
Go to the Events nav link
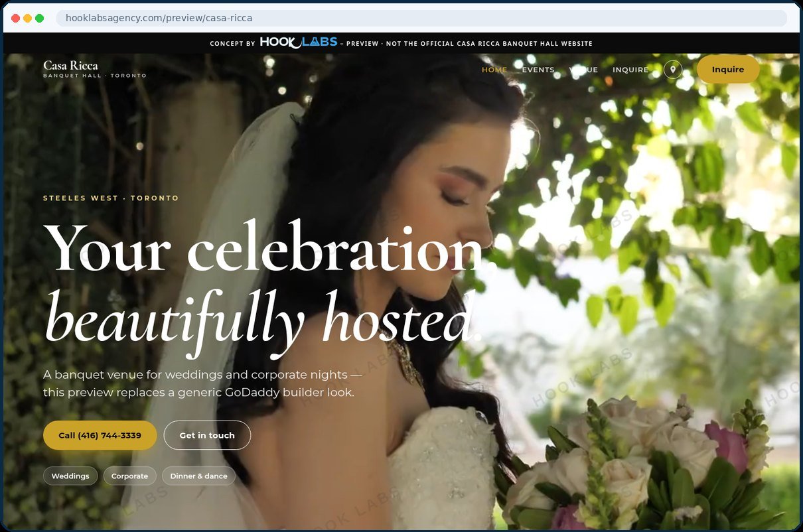point(538,70)
